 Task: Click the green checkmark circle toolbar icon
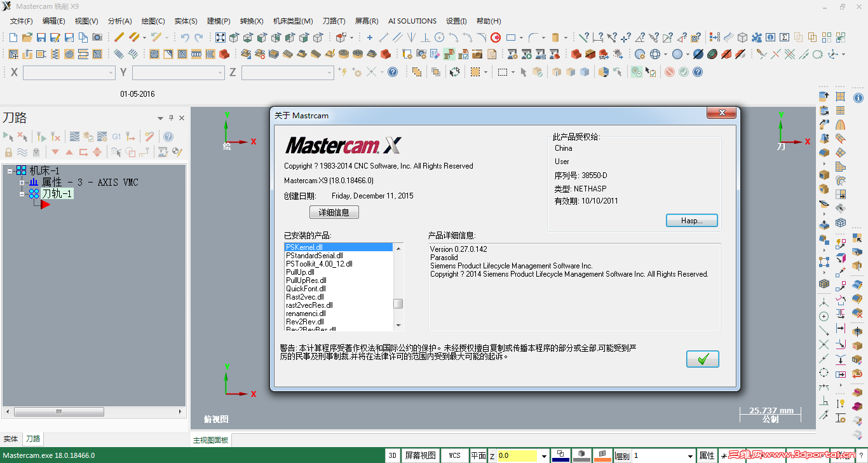(x=684, y=73)
